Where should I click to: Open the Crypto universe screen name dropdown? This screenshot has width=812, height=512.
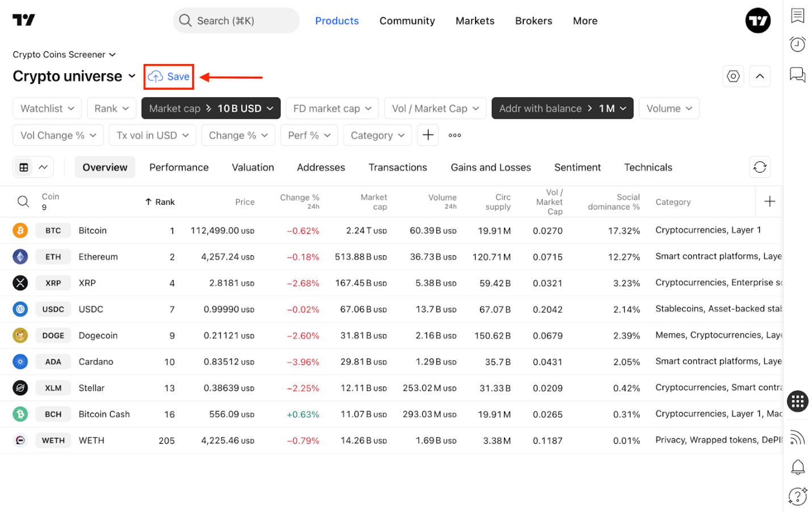pos(74,76)
